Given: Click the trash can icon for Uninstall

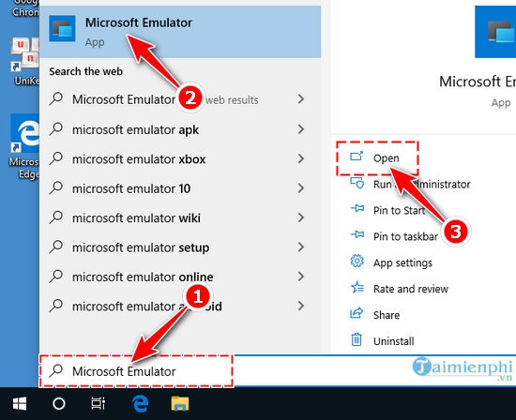Looking at the screenshot, I should pos(357,339).
